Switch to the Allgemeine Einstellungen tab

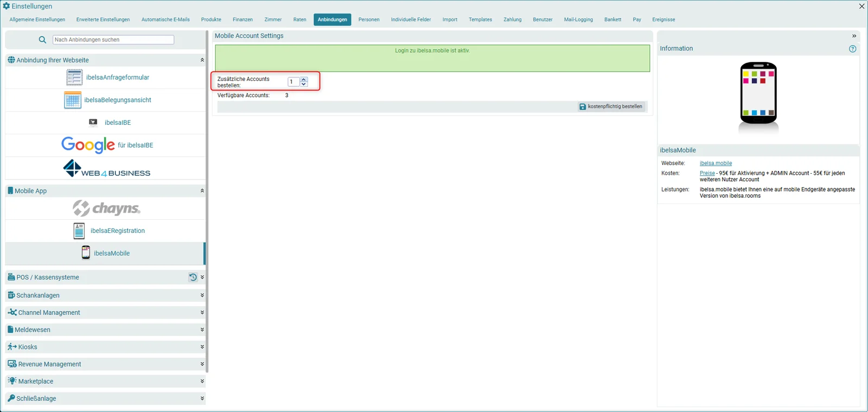37,20
